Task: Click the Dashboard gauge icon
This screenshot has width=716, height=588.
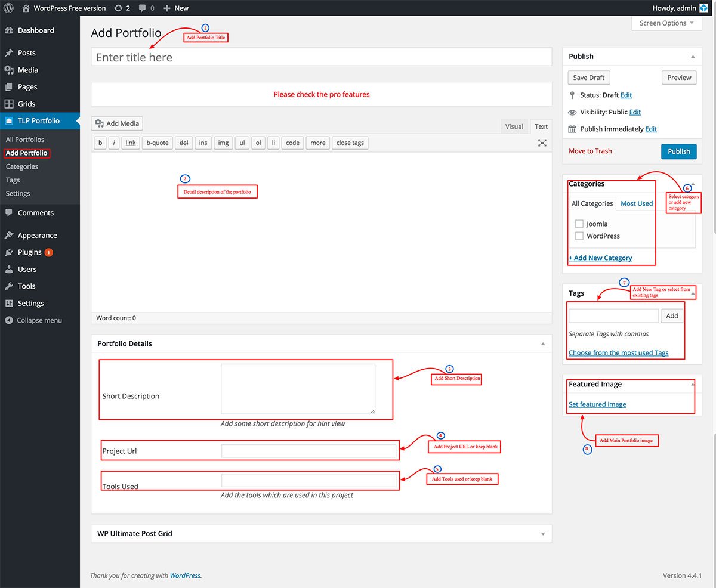Action: click(9, 30)
